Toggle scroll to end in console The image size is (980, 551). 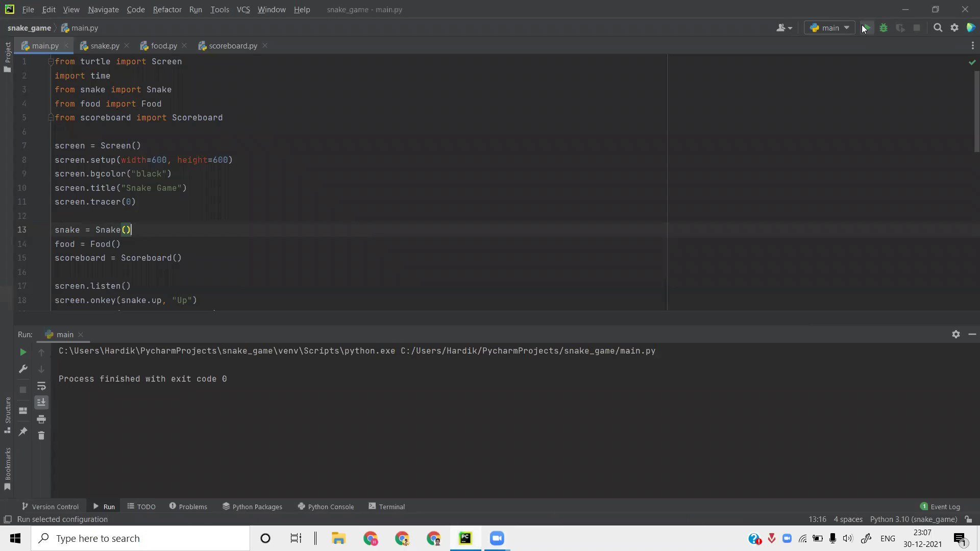(41, 402)
